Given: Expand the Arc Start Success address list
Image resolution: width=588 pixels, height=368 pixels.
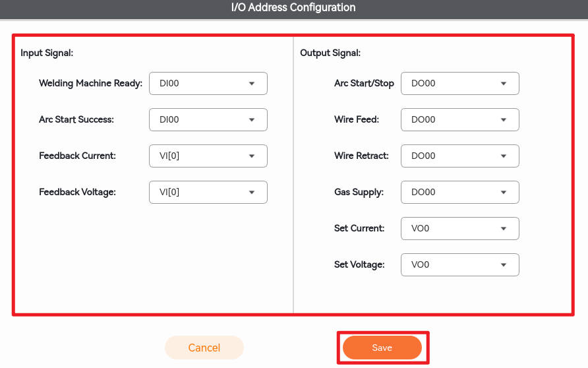Looking at the screenshot, I should pyautogui.click(x=208, y=120).
